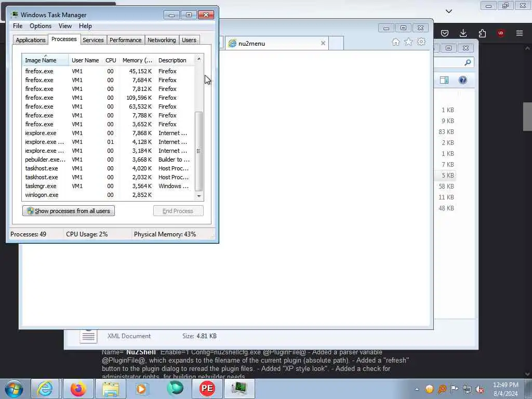Open the Firefox Extensions puzzle icon
532x399 pixels.
pyautogui.click(x=482, y=33)
